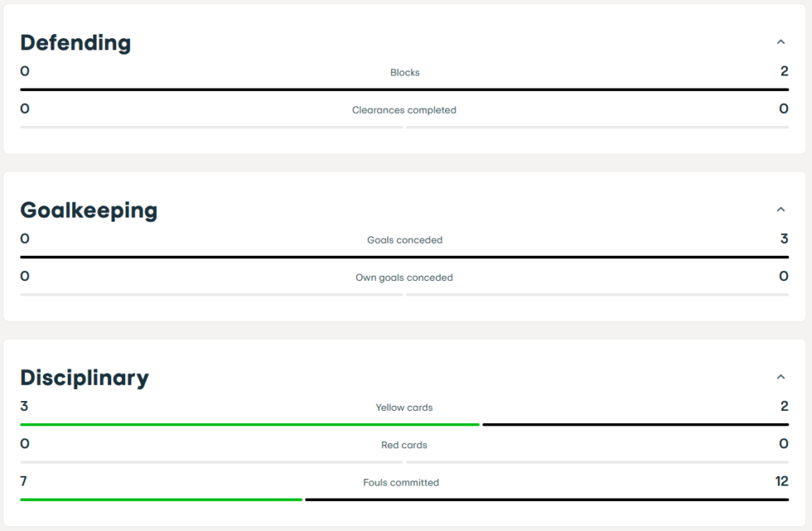Click the Goals conceded label
The image size is (812, 531).
point(404,240)
